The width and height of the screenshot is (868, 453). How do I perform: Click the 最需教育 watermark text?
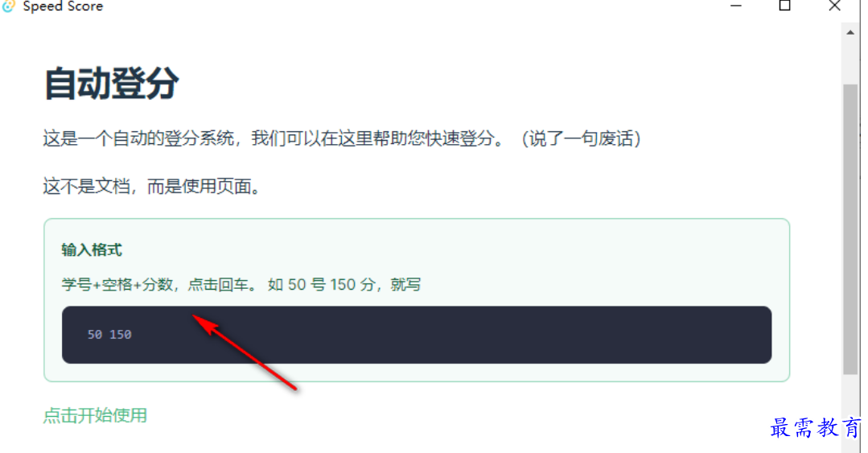click(x=815, y=427)
